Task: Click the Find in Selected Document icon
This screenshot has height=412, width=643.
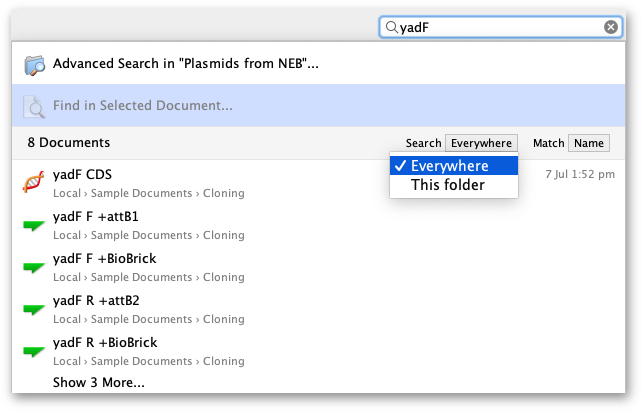Action: point(34,107)
